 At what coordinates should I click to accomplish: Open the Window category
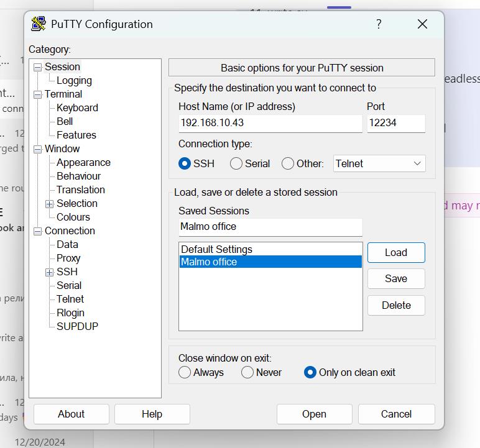[62, 149]
